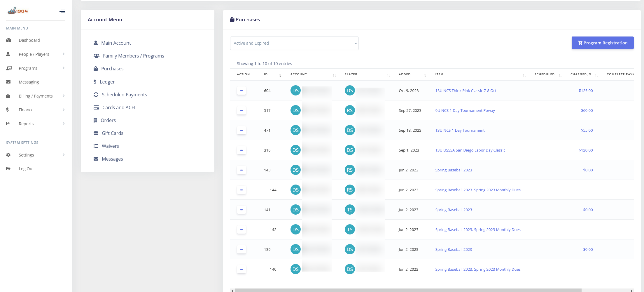Expand Finance submenu

pyautogui.click(x=35, y=110)
